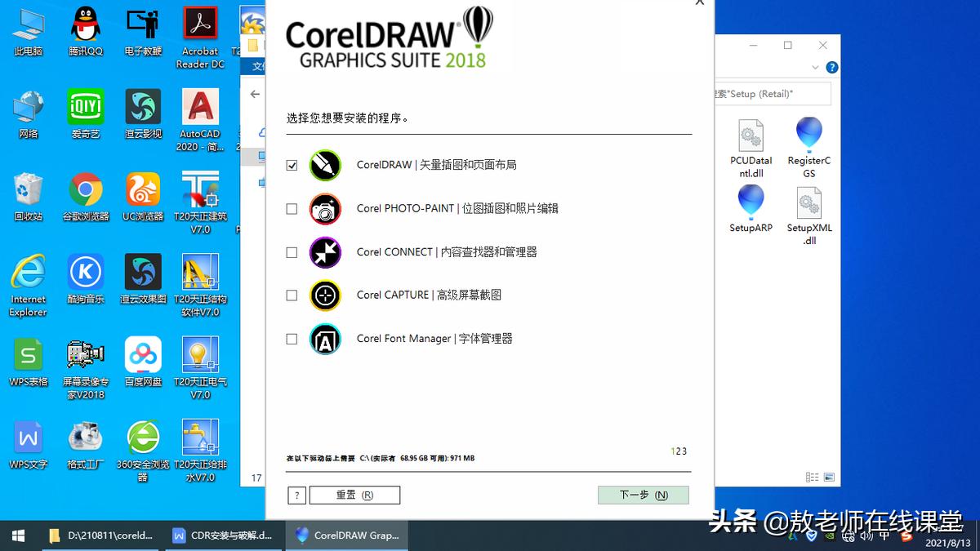Open the Explorer help dropdown arrow
This screenshot has height=551, width=980.
pyautogui.click(x=832, y=68)
